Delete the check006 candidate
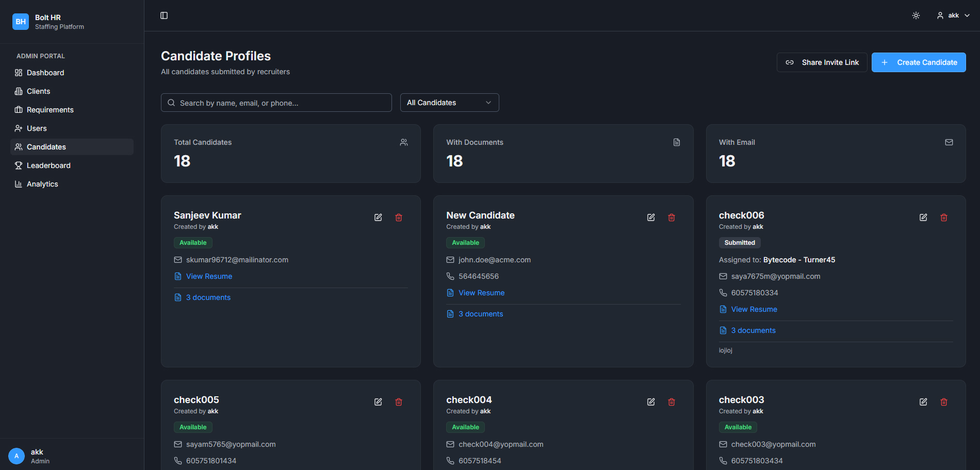This screenshot has width=980, height=470. [944, 217]
